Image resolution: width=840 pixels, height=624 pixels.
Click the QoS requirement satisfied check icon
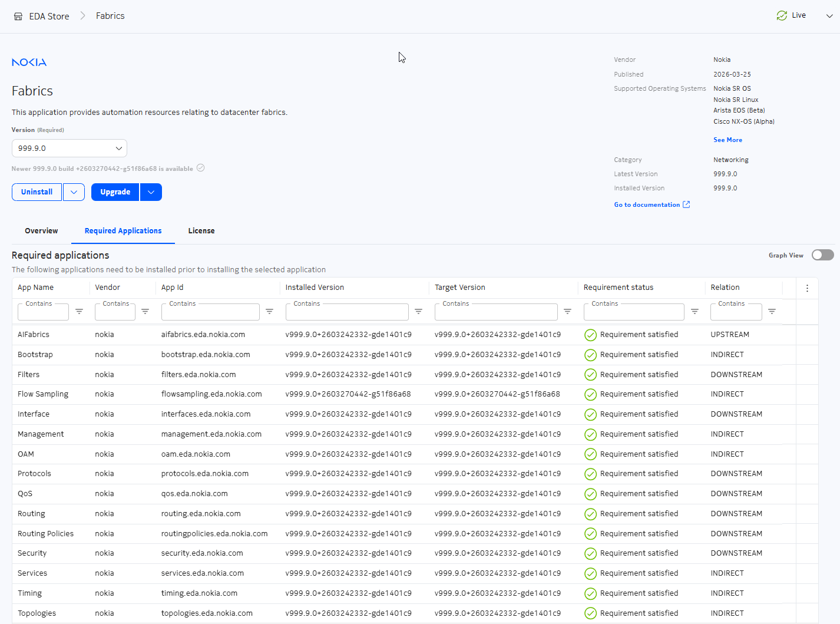590,494
